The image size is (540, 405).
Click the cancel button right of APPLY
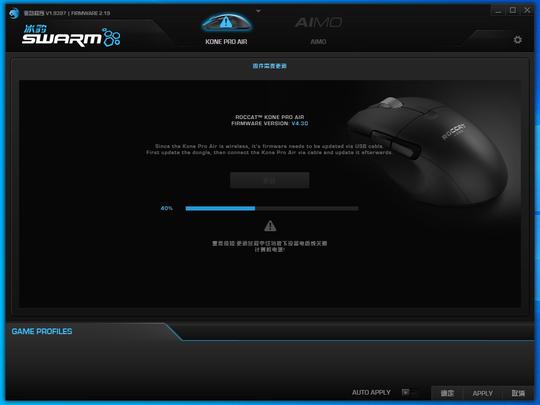(518, 393)
